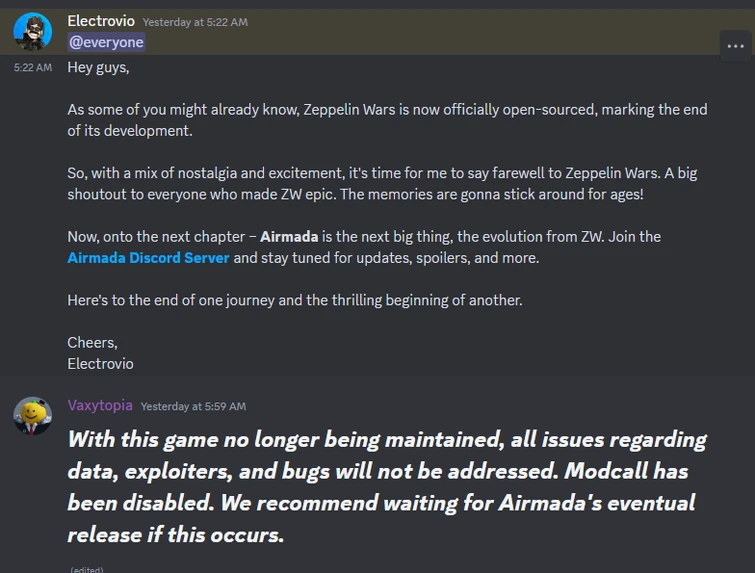Click the (edited) label under Vaxytopia's message
This screenshot has height=573, width=755.
(x=86, y=569)
